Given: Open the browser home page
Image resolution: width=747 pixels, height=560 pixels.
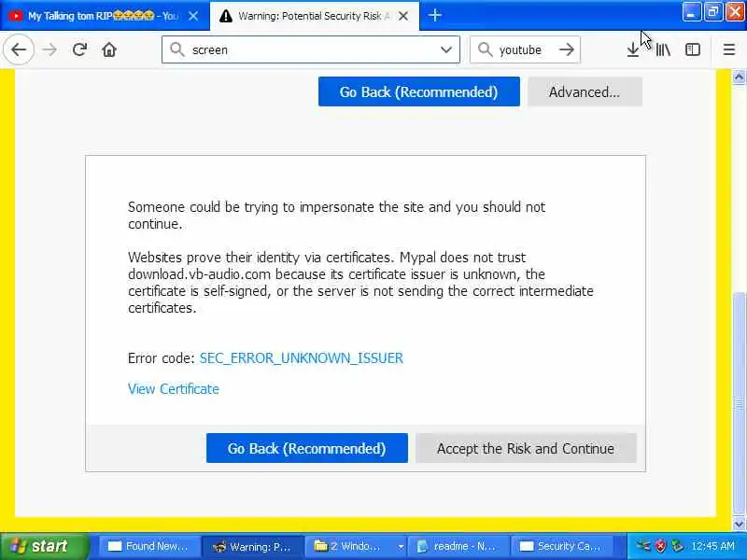Looking at the screenshot, I should [109, 49].
